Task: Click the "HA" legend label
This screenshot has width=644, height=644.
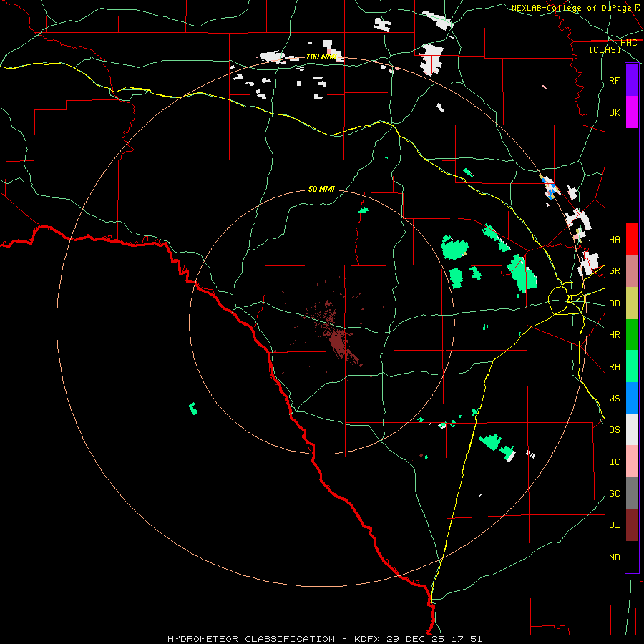Action: pyautogui.click(x=614, y=240)
